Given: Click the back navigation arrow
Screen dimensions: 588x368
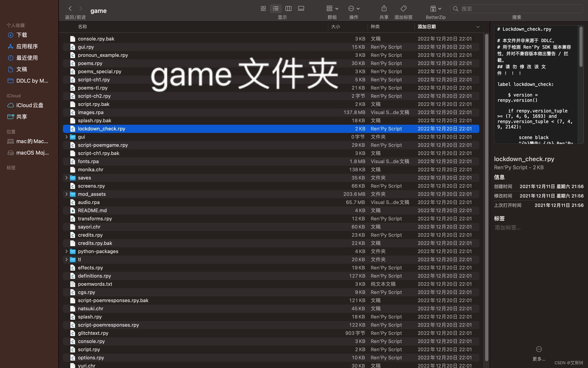Looking at the screenshot, I should click(x=70, y=8).
